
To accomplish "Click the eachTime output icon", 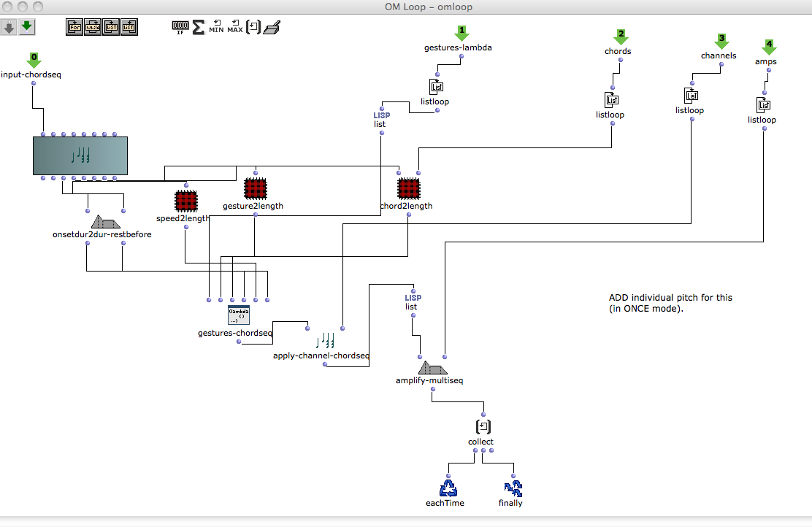I will coord(448,488).
